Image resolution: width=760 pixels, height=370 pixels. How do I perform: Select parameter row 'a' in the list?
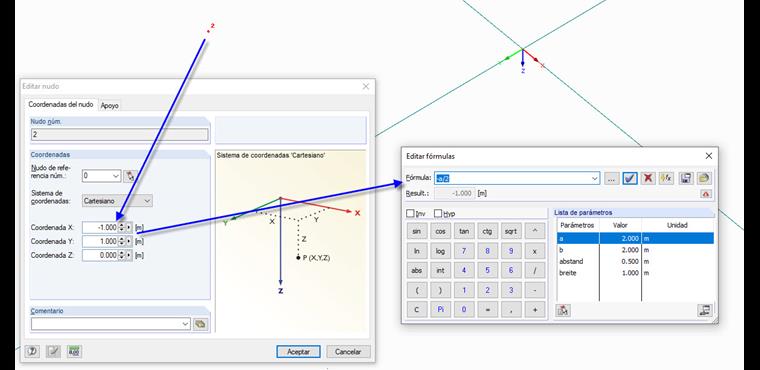[x=635, y=239]
